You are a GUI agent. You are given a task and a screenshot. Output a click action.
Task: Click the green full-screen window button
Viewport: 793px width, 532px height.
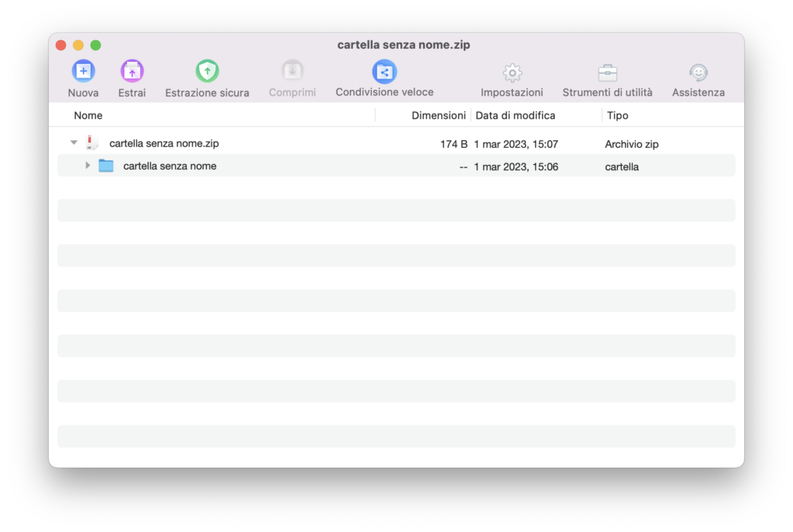point(96,45)
